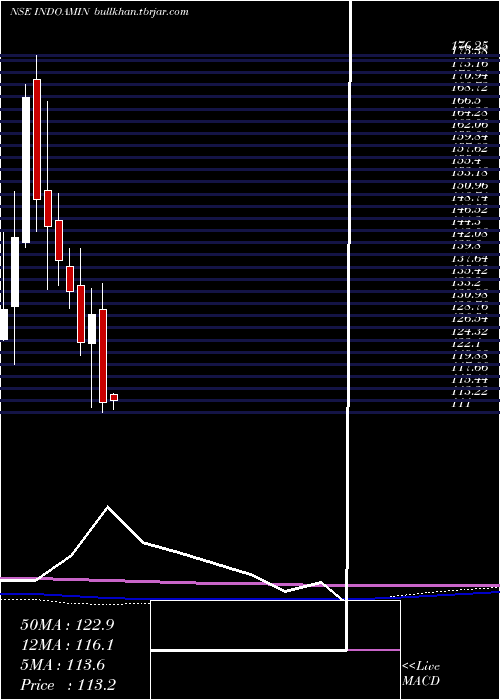Click the 170.94 price axis label
The image size is (500, 700).
coord(469,76)
